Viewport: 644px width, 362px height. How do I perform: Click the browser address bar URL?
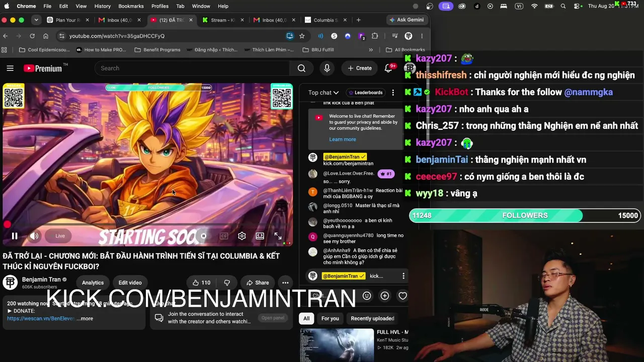click(x=117, y=36)
